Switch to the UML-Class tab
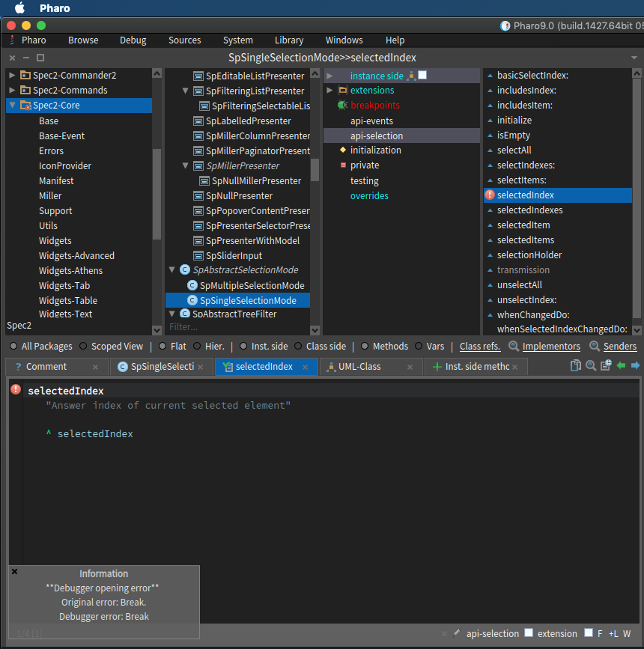644x649 pixels. [x=359, y=367]
